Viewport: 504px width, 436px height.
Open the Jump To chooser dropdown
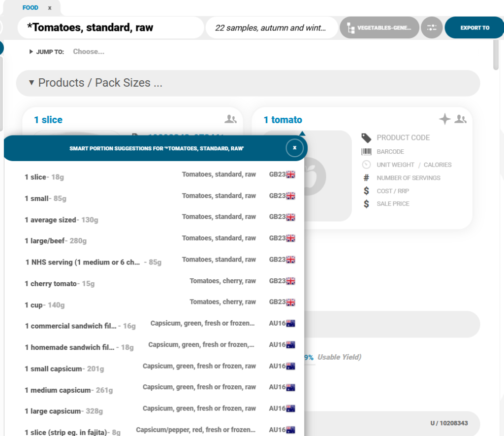[89, 52]
